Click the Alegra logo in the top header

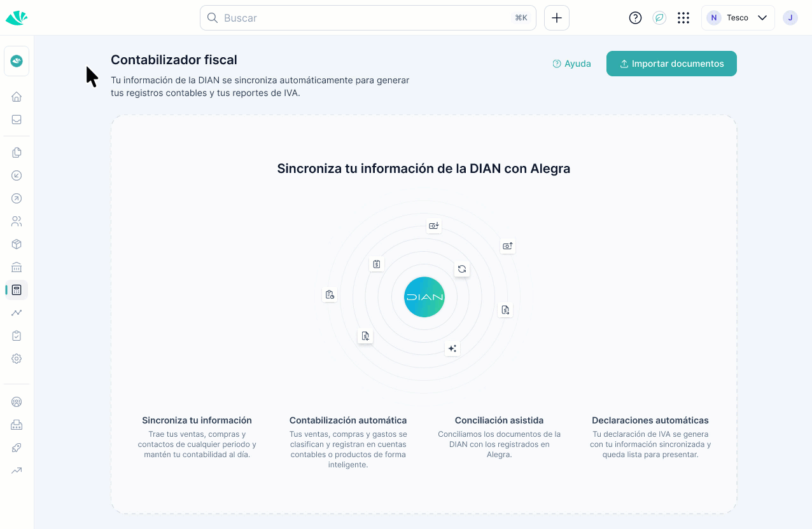17,18
